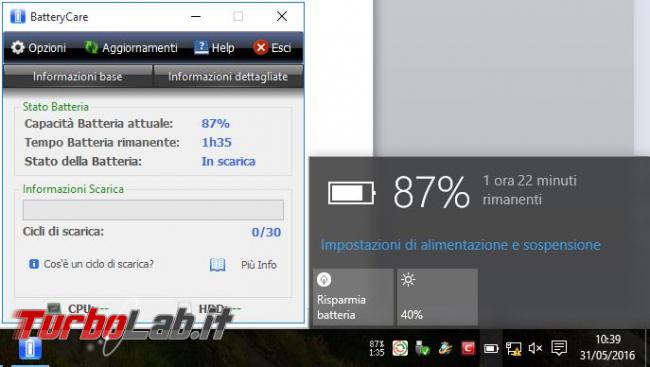Check for Aggiornamenti updates

[x=131, y=48]
